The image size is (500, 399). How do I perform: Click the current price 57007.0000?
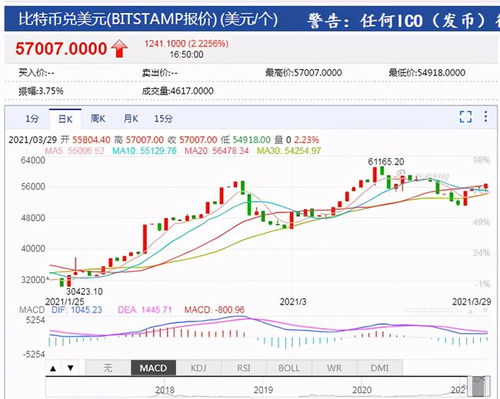[61, 49]
